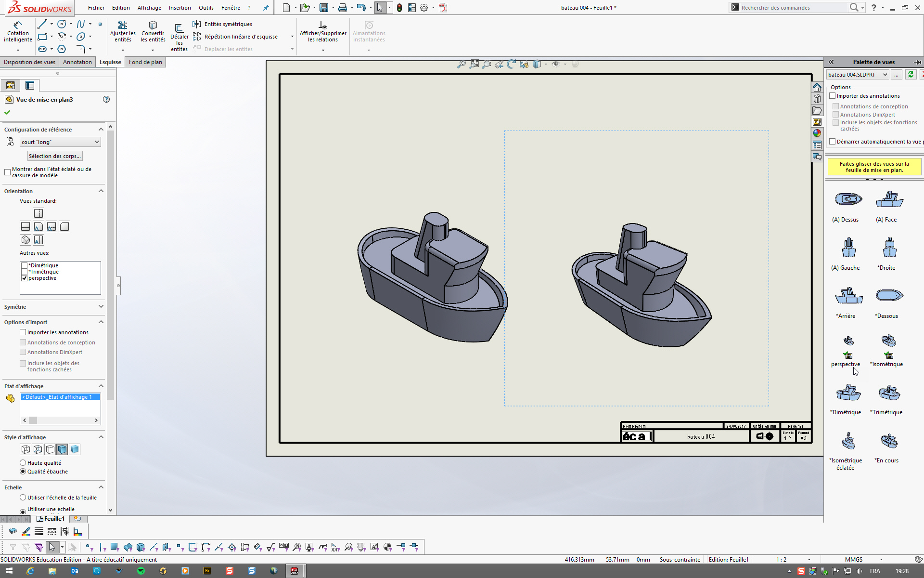Click the Spotify icon in taskbar

141,571
